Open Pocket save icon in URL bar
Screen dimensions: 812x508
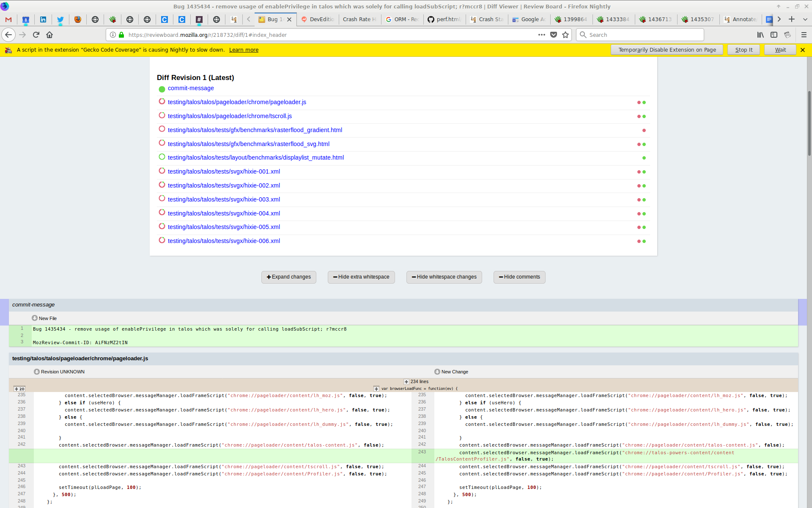click(x=554, y=35)
